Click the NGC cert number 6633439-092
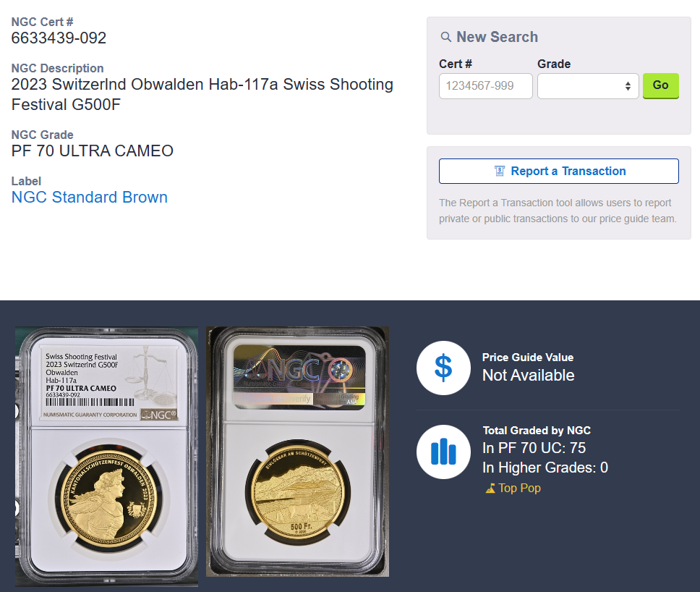 tap(59, 38)
